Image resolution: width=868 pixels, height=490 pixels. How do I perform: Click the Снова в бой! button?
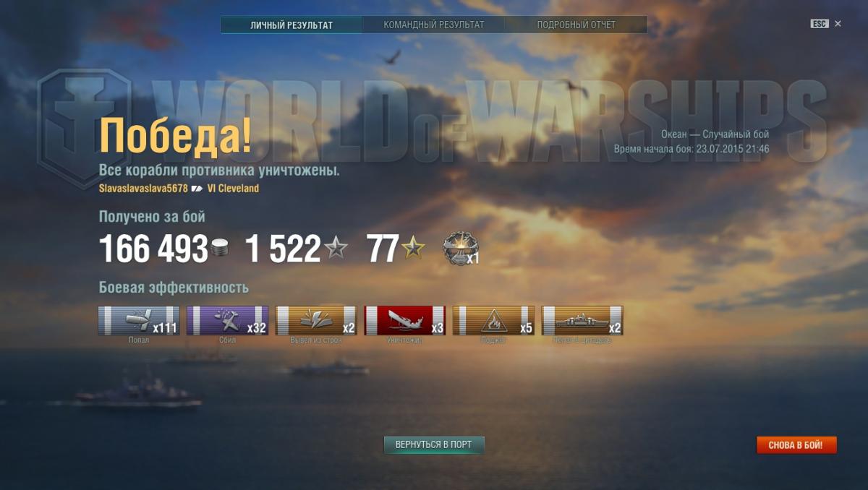pyautogui.click(x=796, y=444)
